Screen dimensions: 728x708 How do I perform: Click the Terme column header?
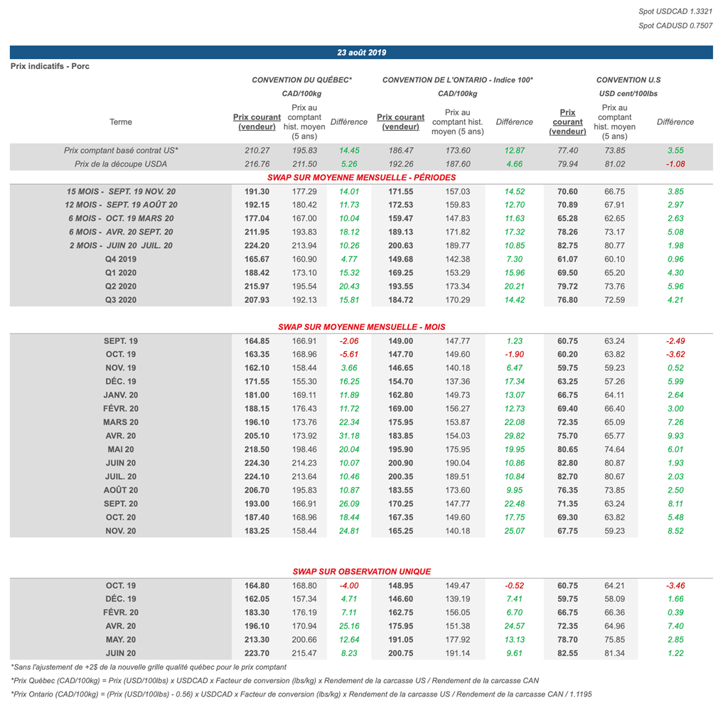(x=121, y=122)
